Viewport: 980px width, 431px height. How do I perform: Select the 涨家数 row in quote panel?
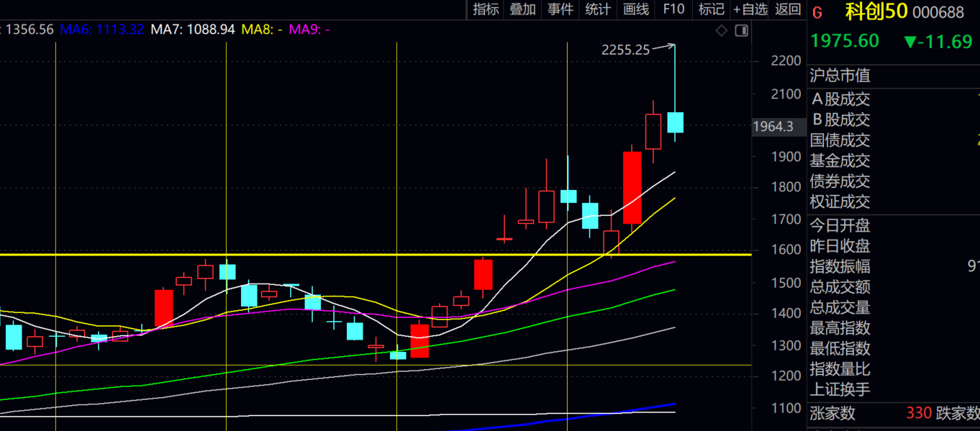(894, 413)
